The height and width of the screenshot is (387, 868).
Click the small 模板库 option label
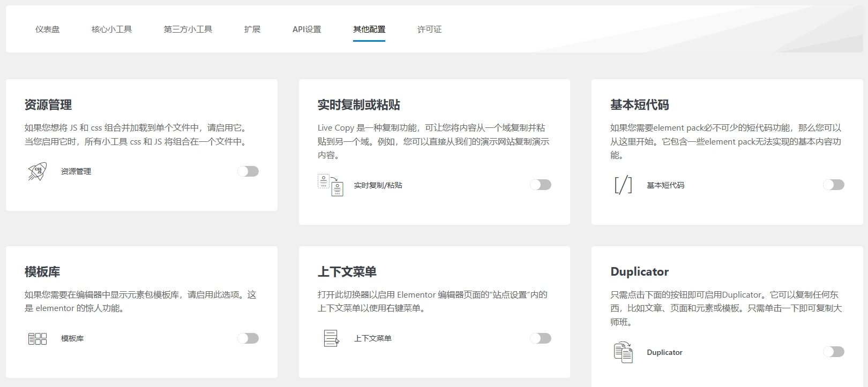pos(72,338)
